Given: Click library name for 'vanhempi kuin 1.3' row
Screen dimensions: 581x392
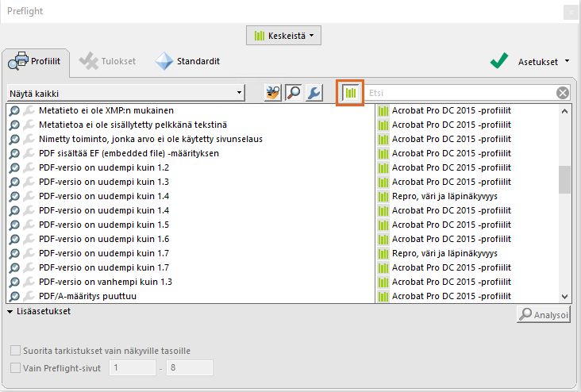Looking at the screenshot, I should tap(452, 282).
